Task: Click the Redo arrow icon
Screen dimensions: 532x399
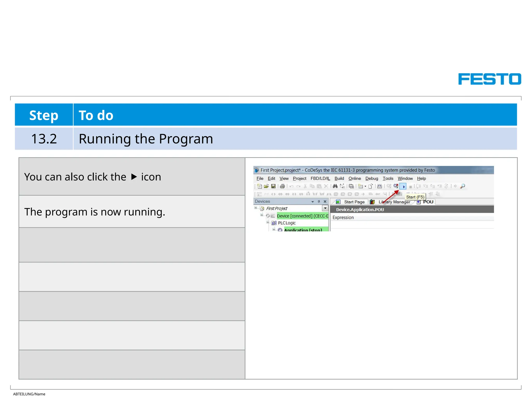Action: 298,186
